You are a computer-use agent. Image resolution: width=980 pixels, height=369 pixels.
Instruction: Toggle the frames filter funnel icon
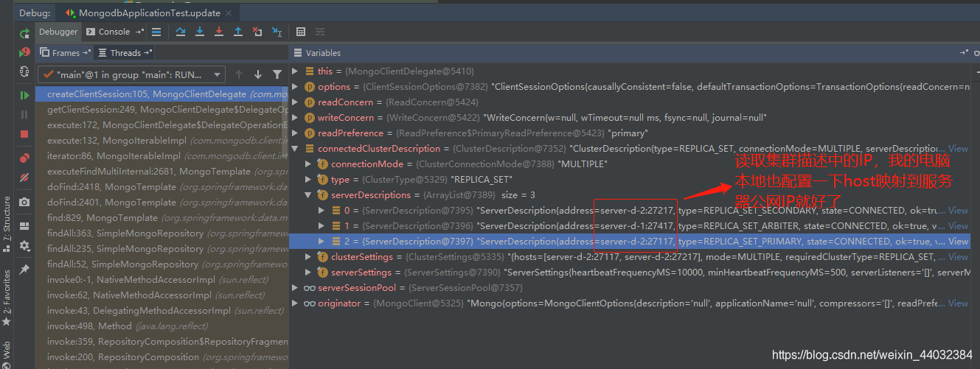(277, 74)
